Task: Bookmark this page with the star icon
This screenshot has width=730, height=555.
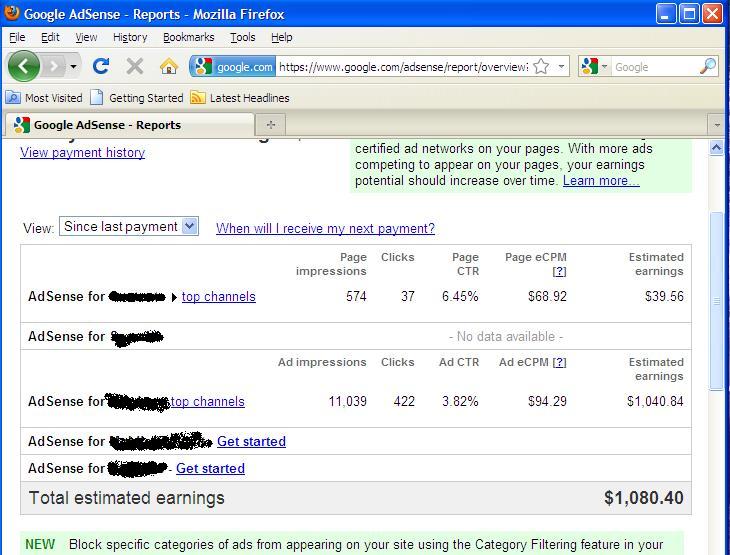Action: (541, 67)
